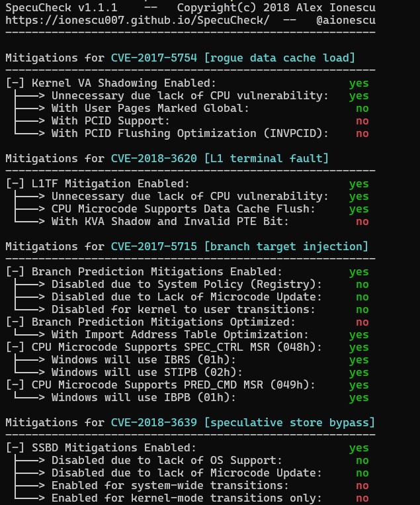Click the CVE-2018-3620 identifier
Viewport: 420px width, 505px height.
tap(153, 159)
